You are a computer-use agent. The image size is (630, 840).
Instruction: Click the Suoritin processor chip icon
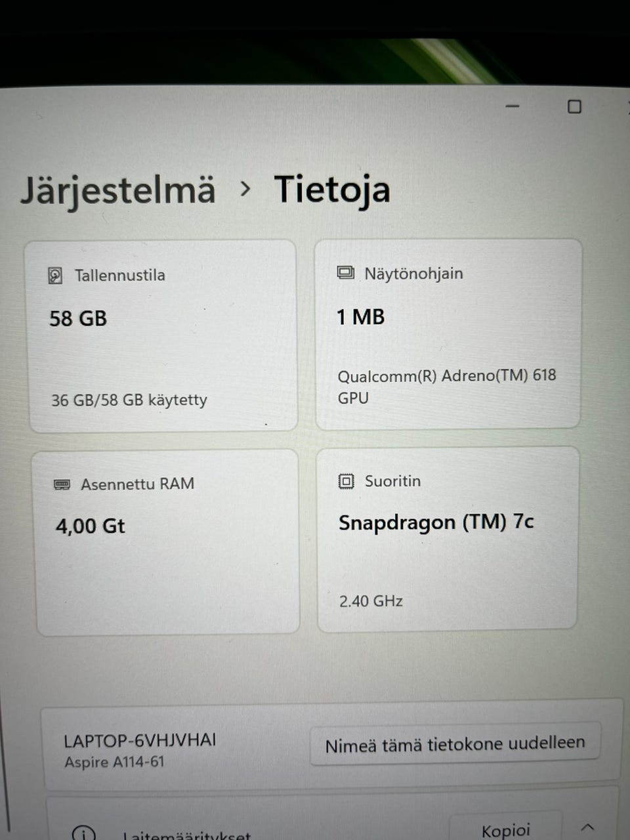[x=346, y=481]
